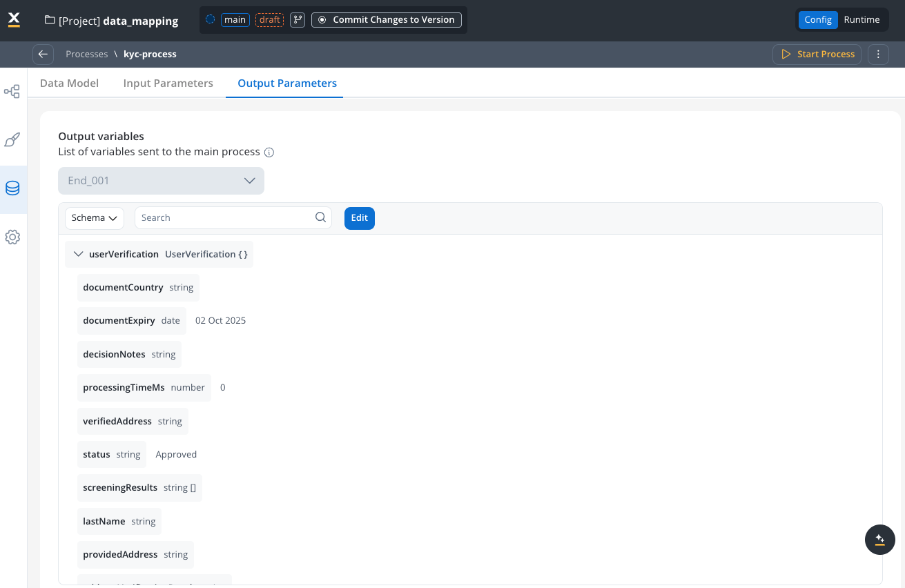Switch to Runtime mode

pos(862,20)
